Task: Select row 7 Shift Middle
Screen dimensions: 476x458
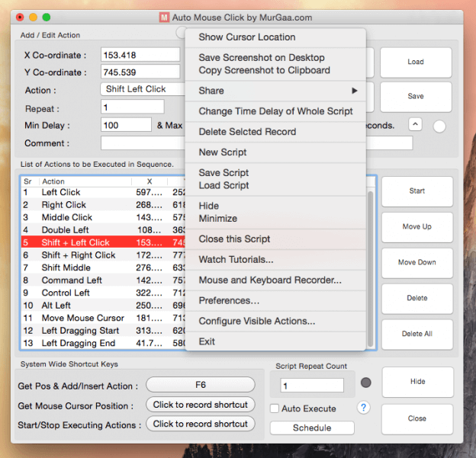Action: (x=103, y=267)
